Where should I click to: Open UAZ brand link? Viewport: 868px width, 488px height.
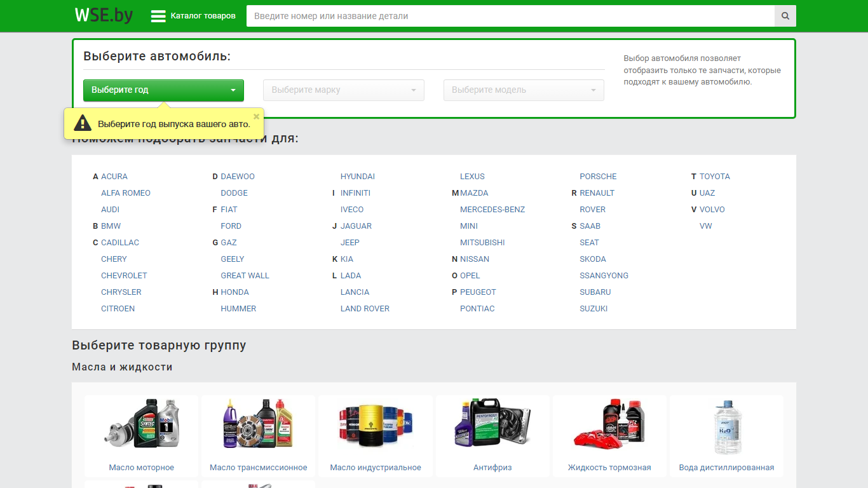click(707, 193)
